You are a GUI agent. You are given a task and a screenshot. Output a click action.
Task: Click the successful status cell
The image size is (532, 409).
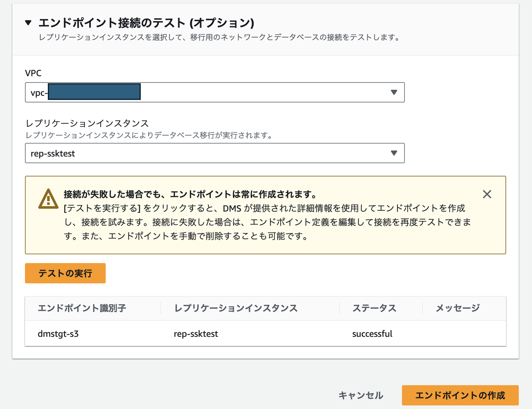coord(372,334)
